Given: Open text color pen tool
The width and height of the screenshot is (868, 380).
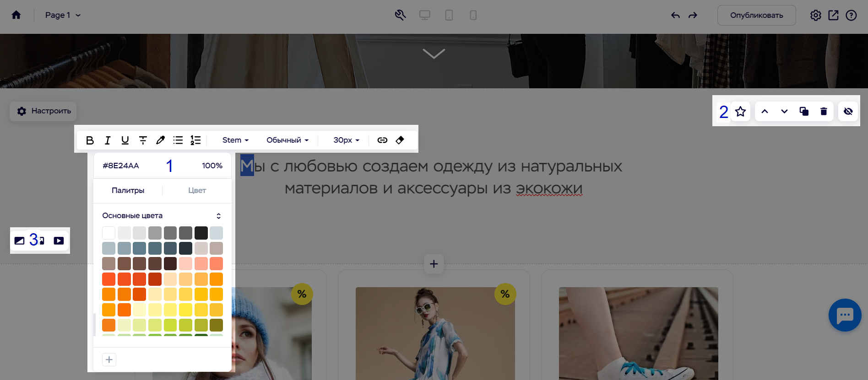Looking at the screenshot, I should (160, 140).
